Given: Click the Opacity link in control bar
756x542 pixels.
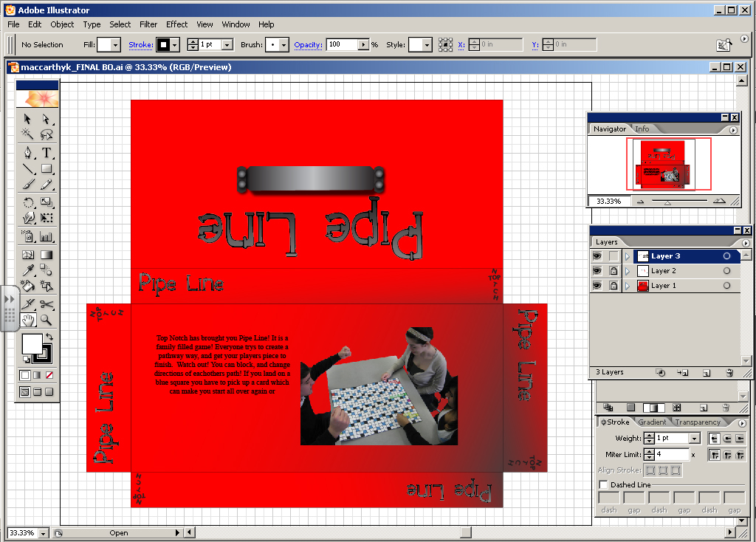Looking at the screenshot, I should [308, 45].
